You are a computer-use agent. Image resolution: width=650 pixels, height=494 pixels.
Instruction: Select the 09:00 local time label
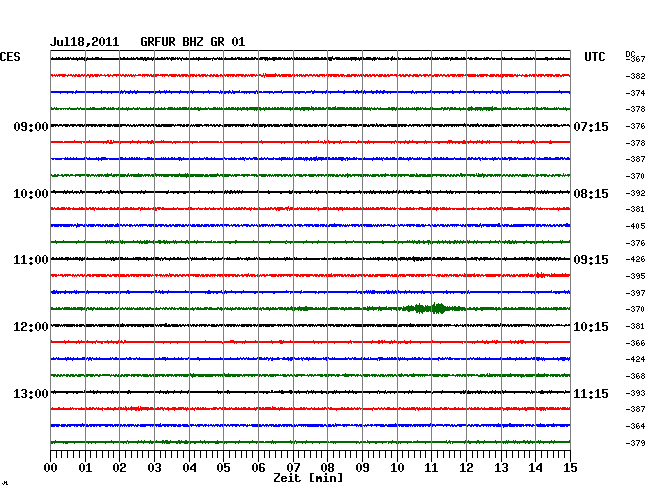coord(31,126)
